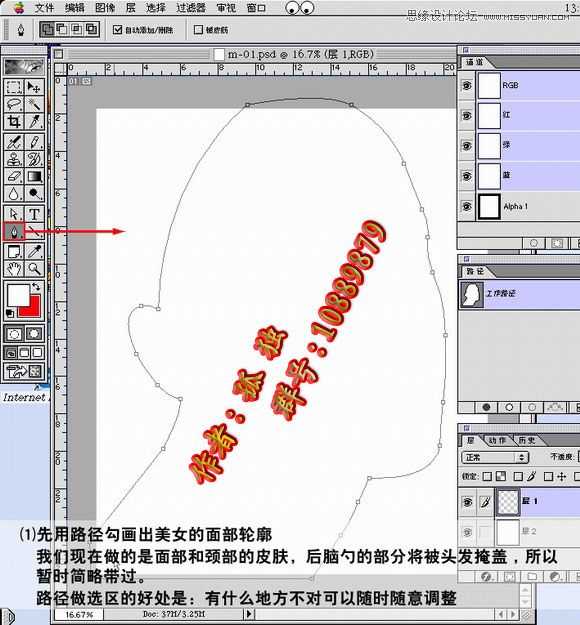
Task: Click the 16.67% zoom field
Action: pyautogui.click(x=79, y=614)
